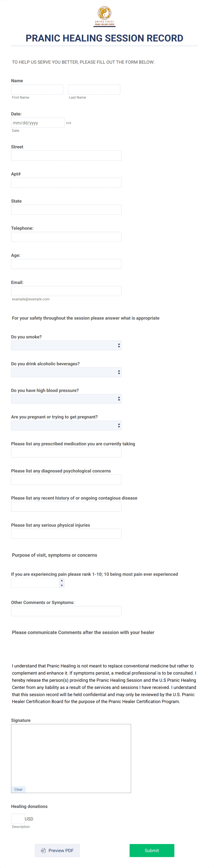Click inside the Age field
The height and width of the screenshot is (868, 209).
(66, 263)
